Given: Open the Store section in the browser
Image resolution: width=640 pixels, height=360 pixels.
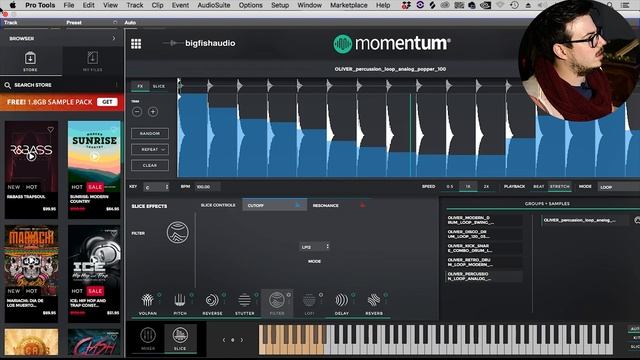Looking at the screenshot, I should coord(30,61).
